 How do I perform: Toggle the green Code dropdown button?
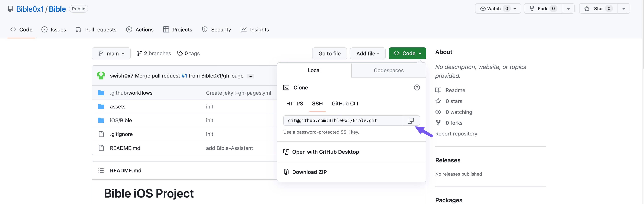tap(407, 54)
